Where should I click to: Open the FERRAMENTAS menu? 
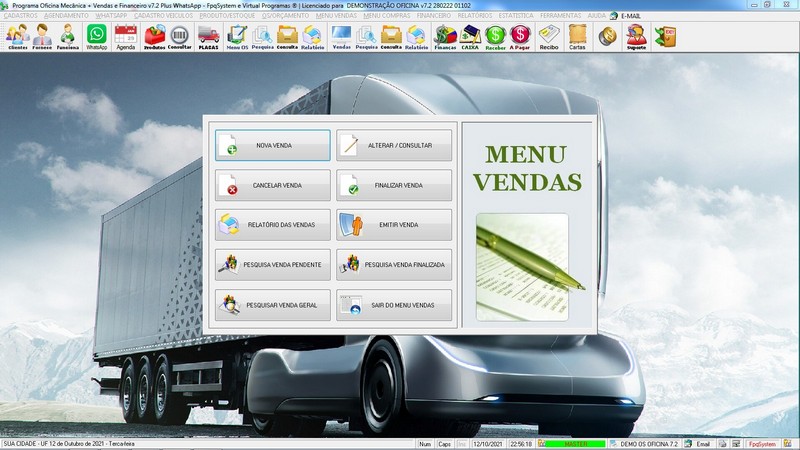pyautogui.click(x=560, y=16)
